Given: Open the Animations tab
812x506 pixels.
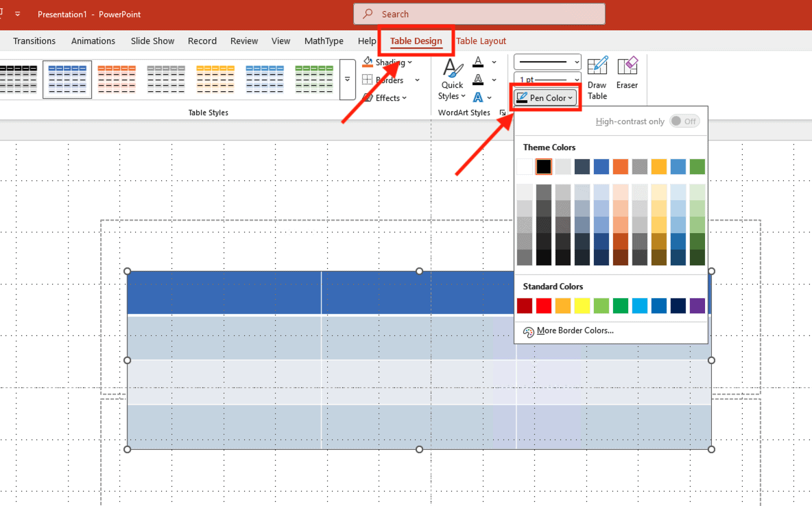Looking at the screenshot, I should 93,41.
